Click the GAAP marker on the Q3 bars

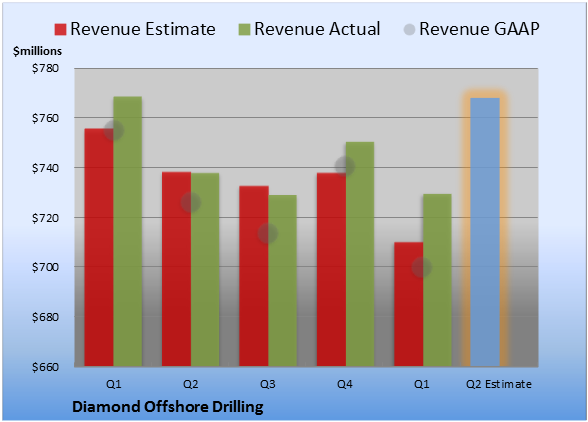(x=268, y=234)
